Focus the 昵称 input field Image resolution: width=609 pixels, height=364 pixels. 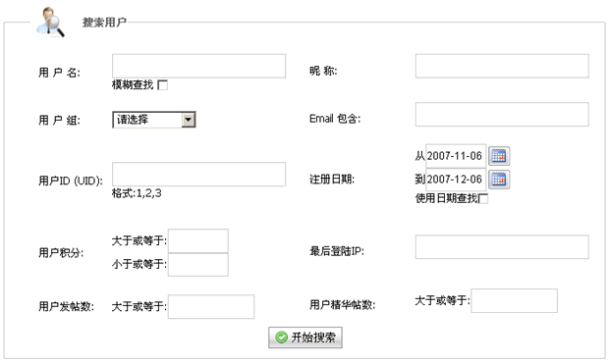[502, 66]
